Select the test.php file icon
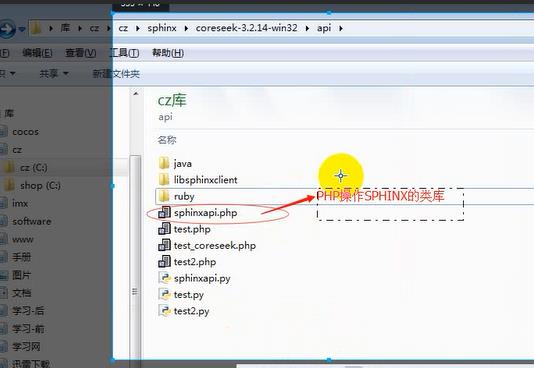534x368 pixels. [164, 229]
